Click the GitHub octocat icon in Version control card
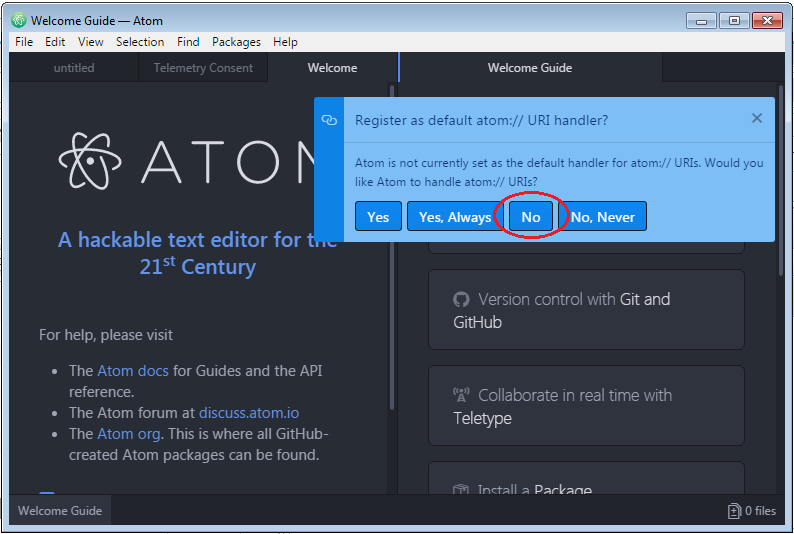794x534 pixels. click(x=461, y=299)
